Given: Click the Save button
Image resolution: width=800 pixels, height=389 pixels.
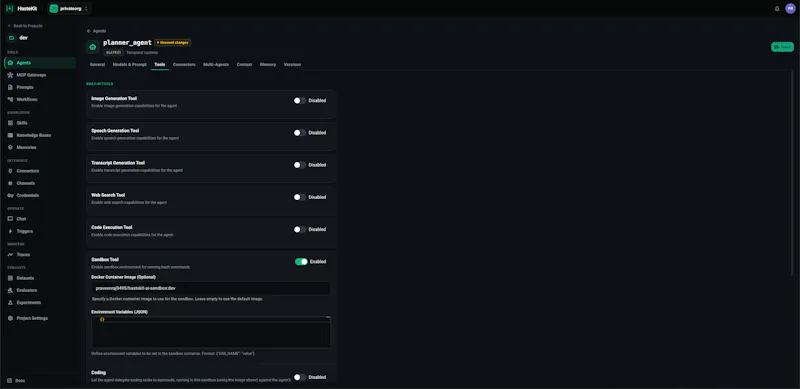Looking at the screenshot, I should (x=782, y=47).
